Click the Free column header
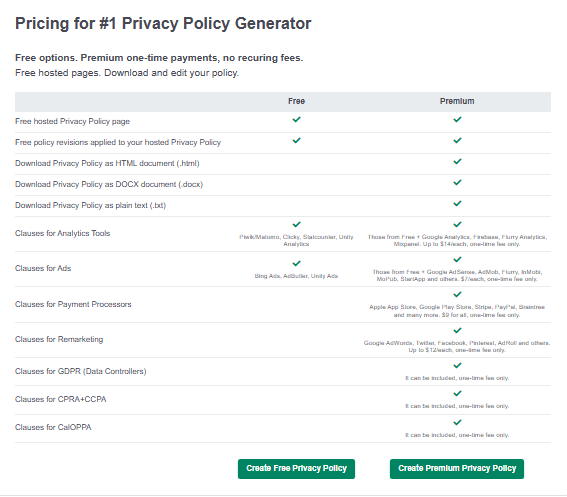 click(x=297, y=101)
